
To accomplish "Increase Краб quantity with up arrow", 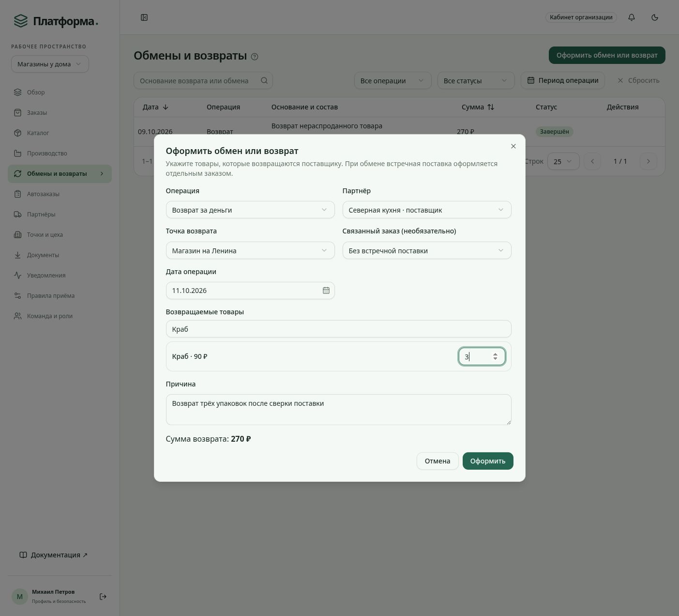I will (x=495, y=354).
